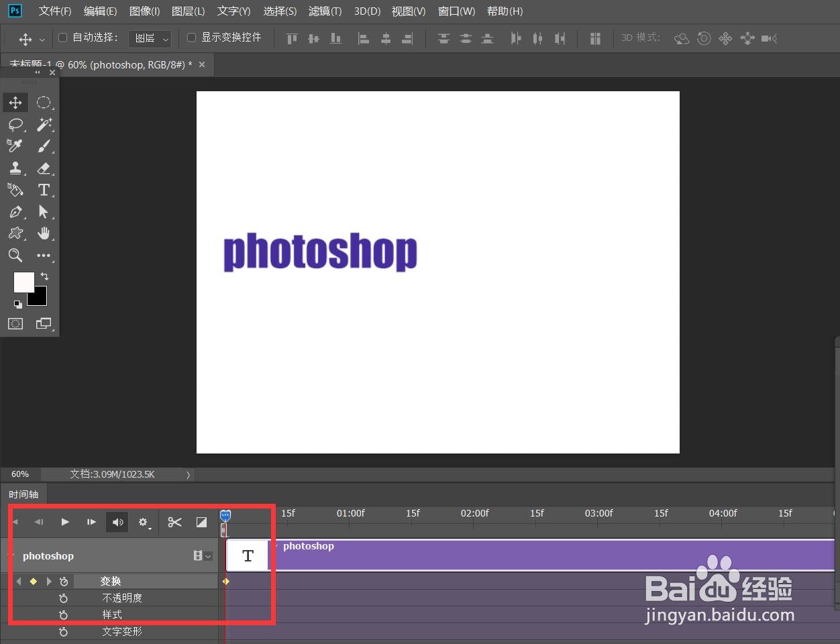
Task: Open the status bar info arrow
Action: point(189,474)
